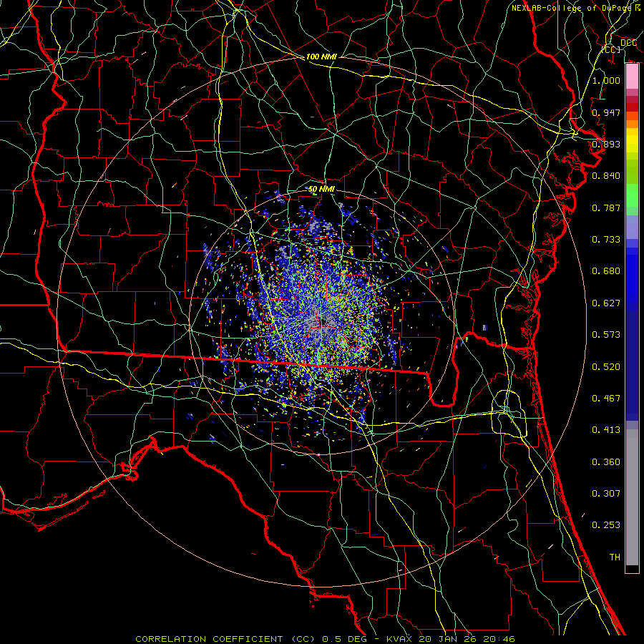Select the 0.573 scale label

click(606, 335)
